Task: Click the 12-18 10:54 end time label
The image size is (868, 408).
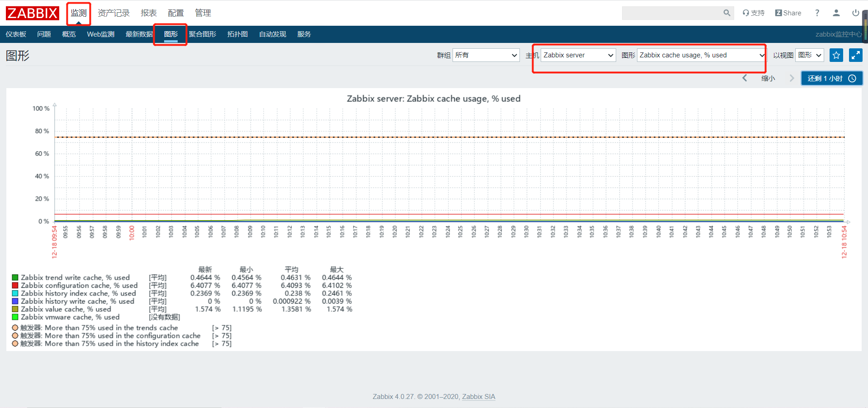Action: (x=844, y=242)
